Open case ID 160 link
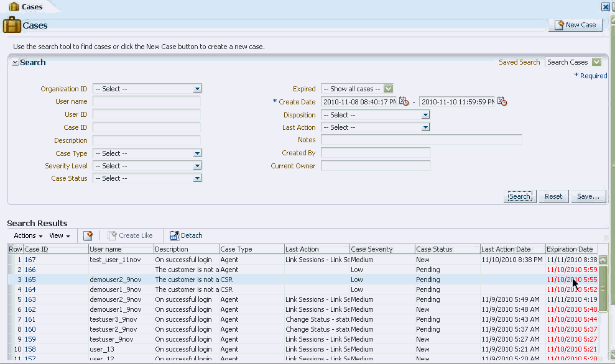Screen dimensions: 615x364 coord(30,329)
